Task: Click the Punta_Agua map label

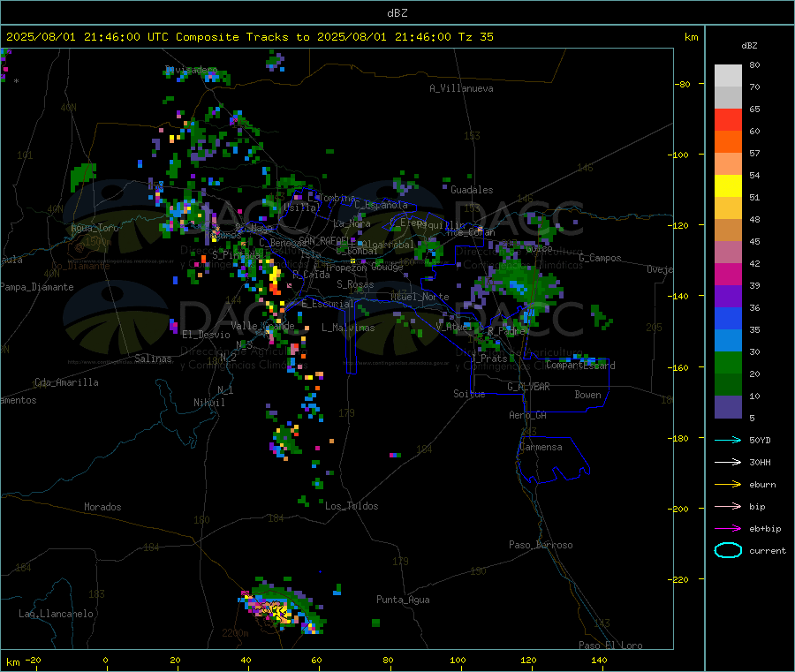Action: 403,600
